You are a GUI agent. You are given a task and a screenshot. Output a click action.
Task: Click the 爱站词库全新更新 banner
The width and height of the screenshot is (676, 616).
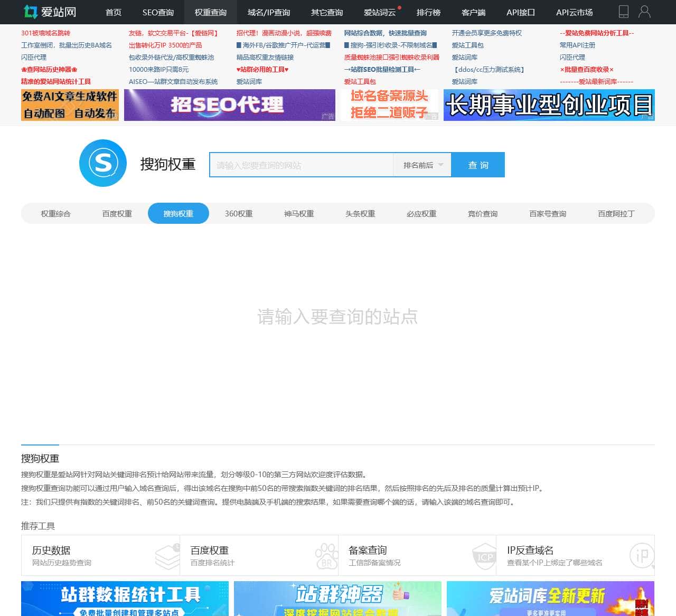[x=550, y=599]
